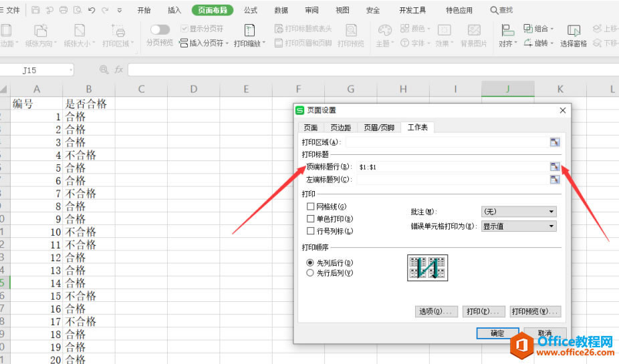
Task: Open the 数据 ribbon tab
Action: tap(281, 10)
